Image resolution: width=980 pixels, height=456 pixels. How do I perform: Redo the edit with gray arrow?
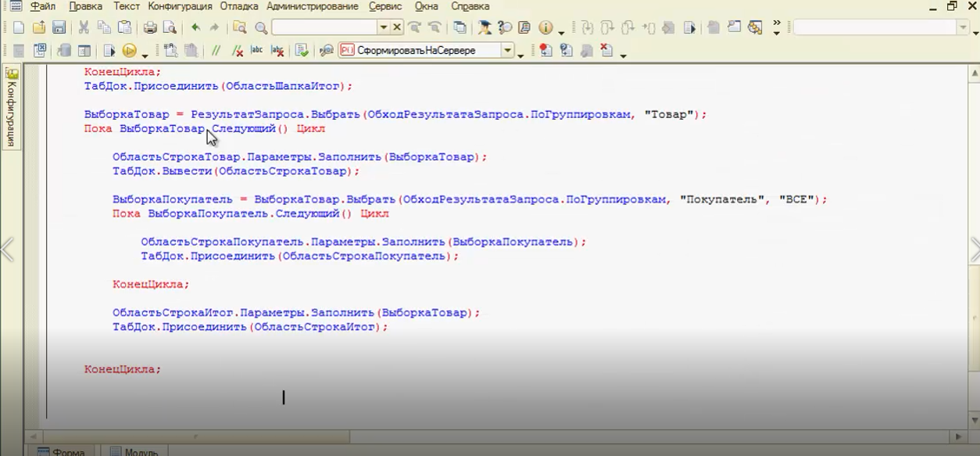tap(214, 28)
